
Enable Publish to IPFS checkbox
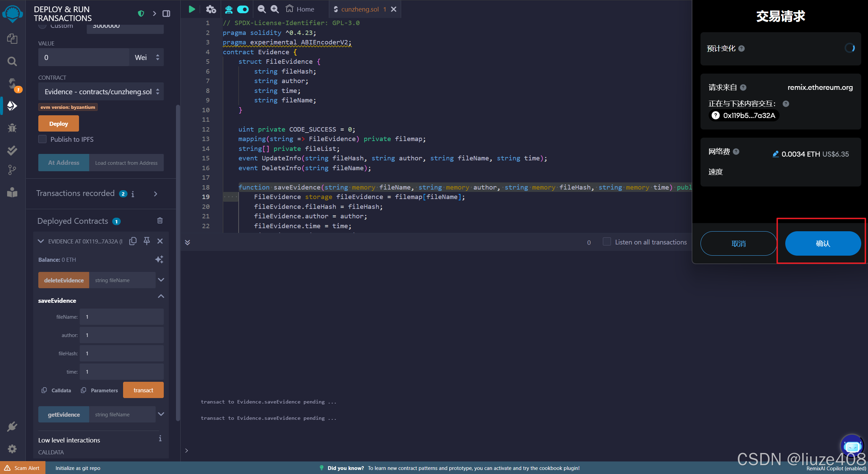coord(42,139)
